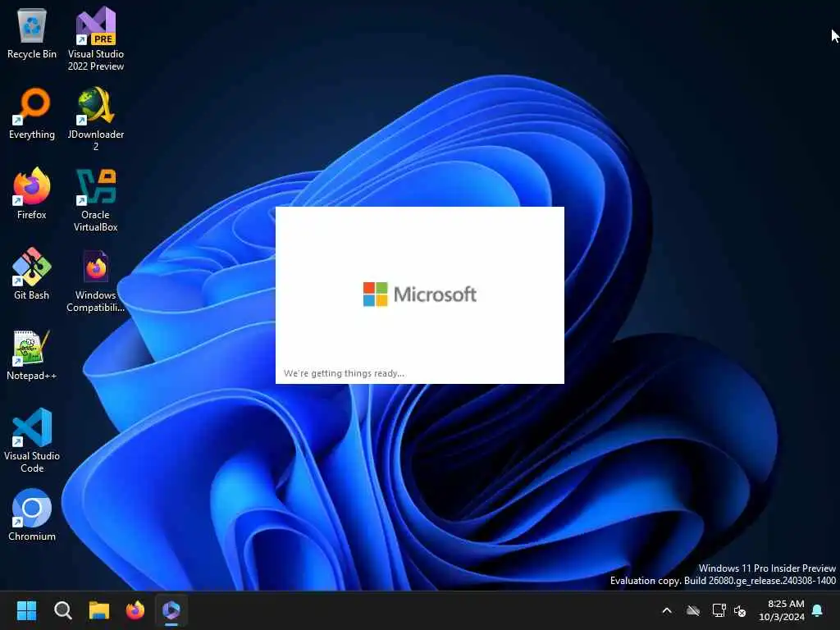
Task: Show hidden system tray icons
Action: pos(667,610)
